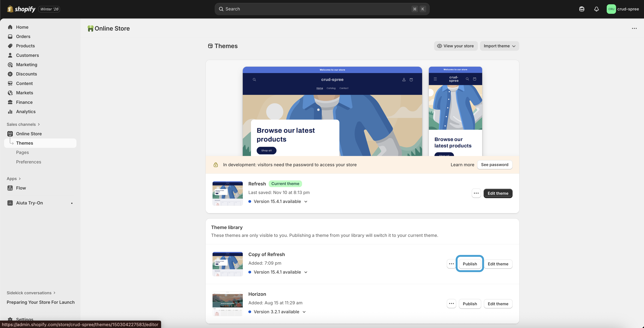This screenshot has height=328, width=644.
Task: Click the Aiuta Try-On app icon
Action: coord(10,203)
